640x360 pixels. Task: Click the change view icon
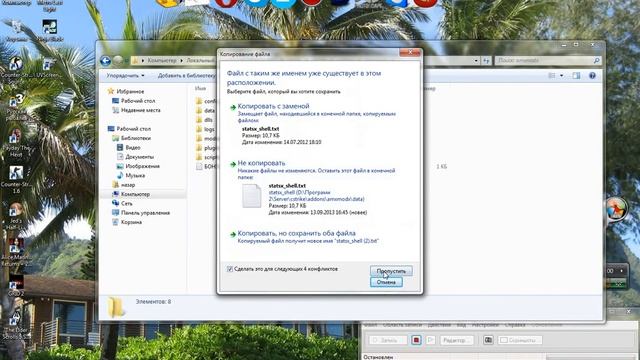552,76
